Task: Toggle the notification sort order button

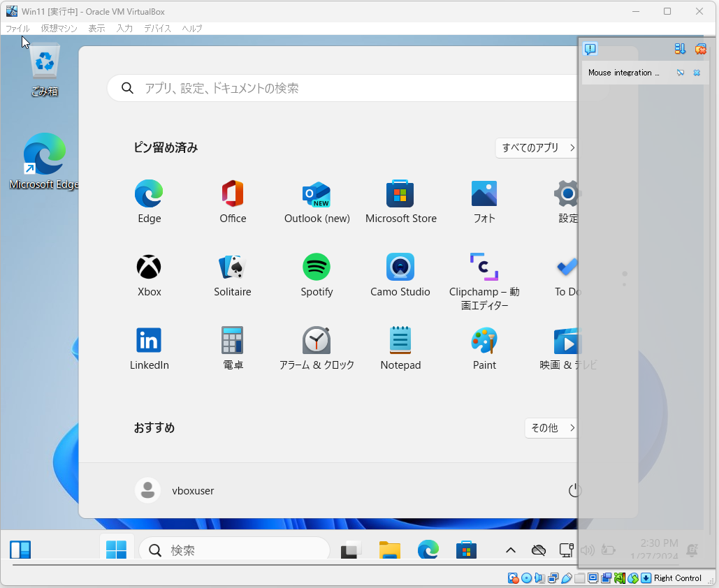Action: click(x=680, y=49)
